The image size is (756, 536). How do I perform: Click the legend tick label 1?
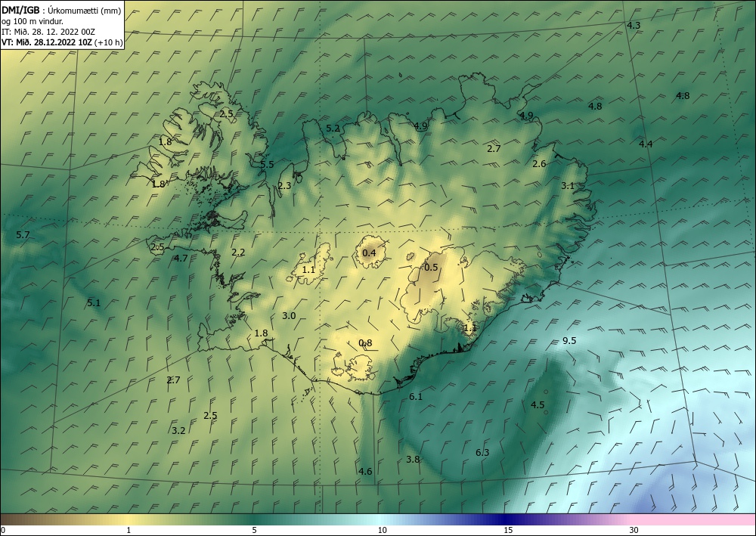pos(129,530)
